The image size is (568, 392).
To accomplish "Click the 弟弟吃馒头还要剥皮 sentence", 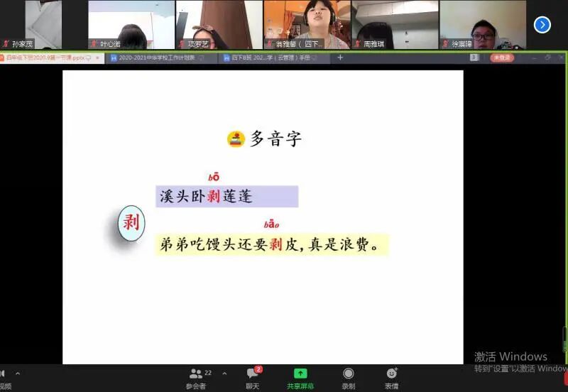I will point(272,244).
